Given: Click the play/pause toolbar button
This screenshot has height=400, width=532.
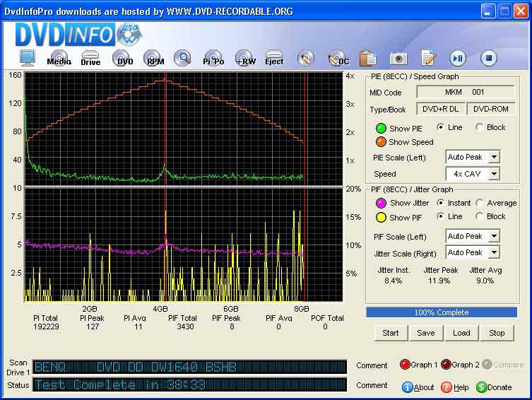Looking at the screenshot, I should [458, 59].
